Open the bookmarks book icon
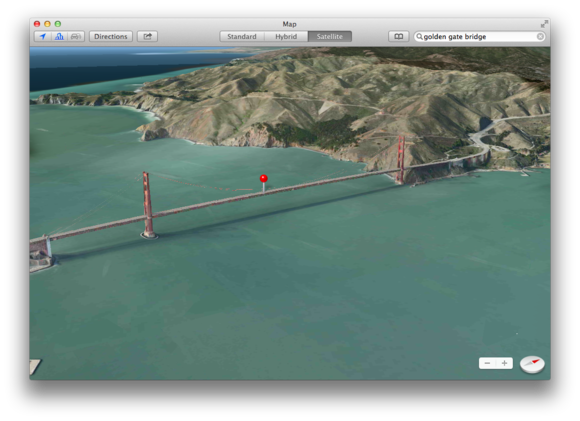 coord(398,37)
